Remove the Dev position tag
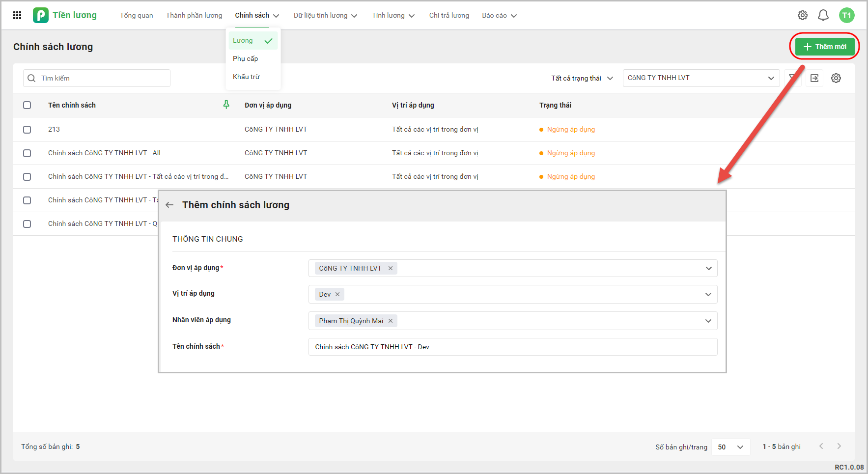The height and width of the screenshot is (474, 868). pos(337,295)
